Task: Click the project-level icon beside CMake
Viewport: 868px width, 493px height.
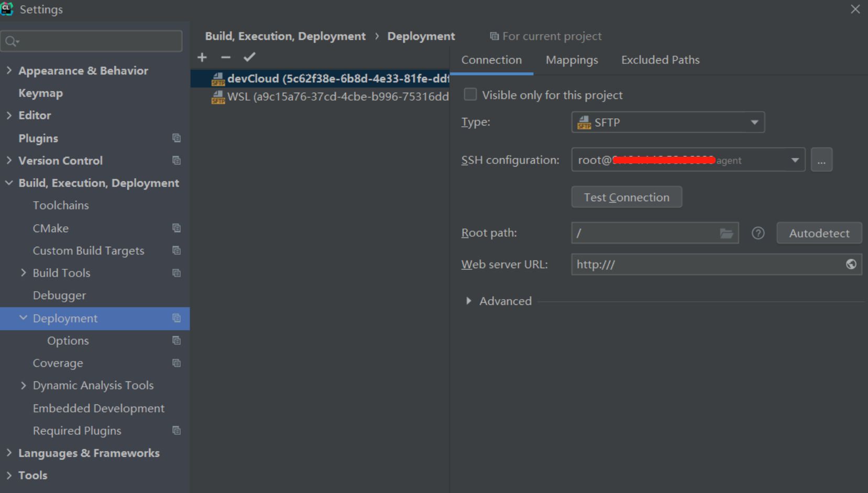Action: click(177, 228)
